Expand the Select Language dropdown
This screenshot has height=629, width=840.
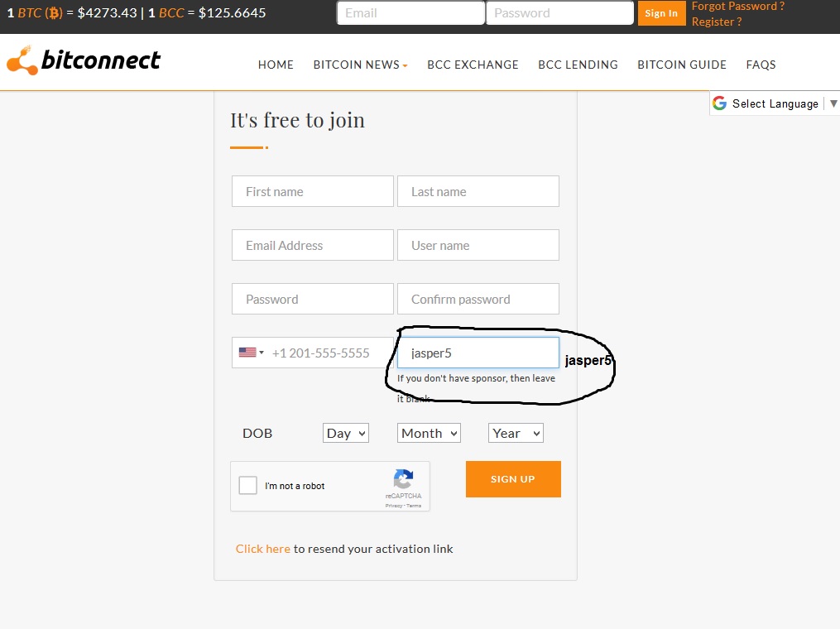point(775,103)
